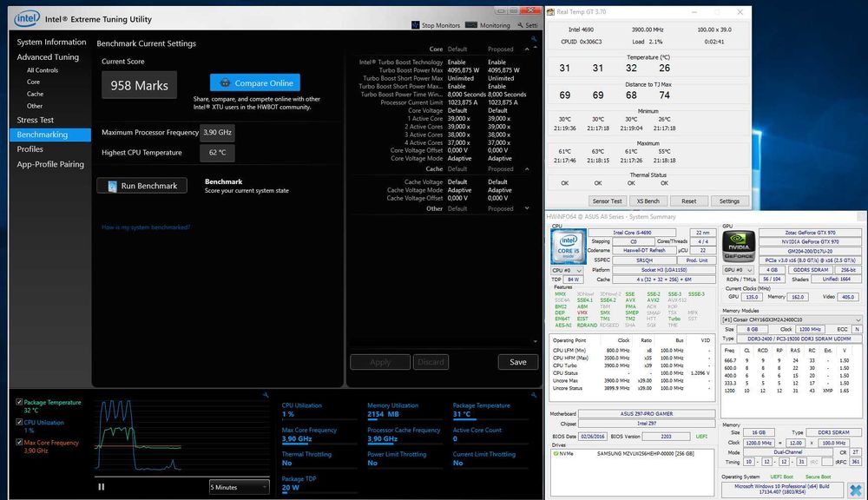Click the Save button in XTU
Screen dimensions: 868x500
coord(518,362)
